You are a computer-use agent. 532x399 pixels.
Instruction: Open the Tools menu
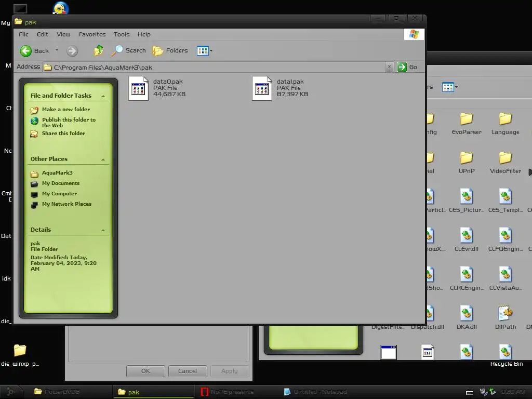122,34
